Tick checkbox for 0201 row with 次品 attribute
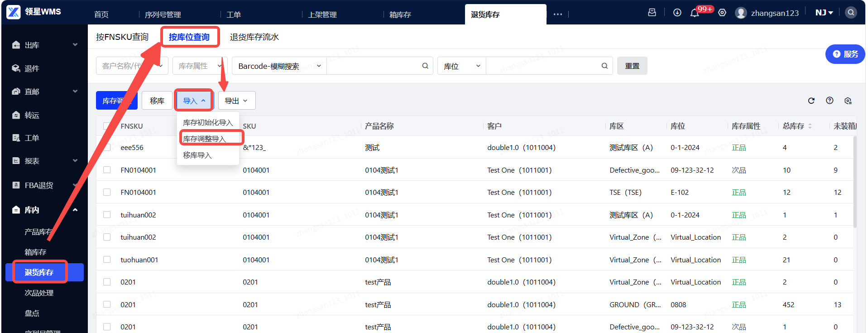 [107, 327]
